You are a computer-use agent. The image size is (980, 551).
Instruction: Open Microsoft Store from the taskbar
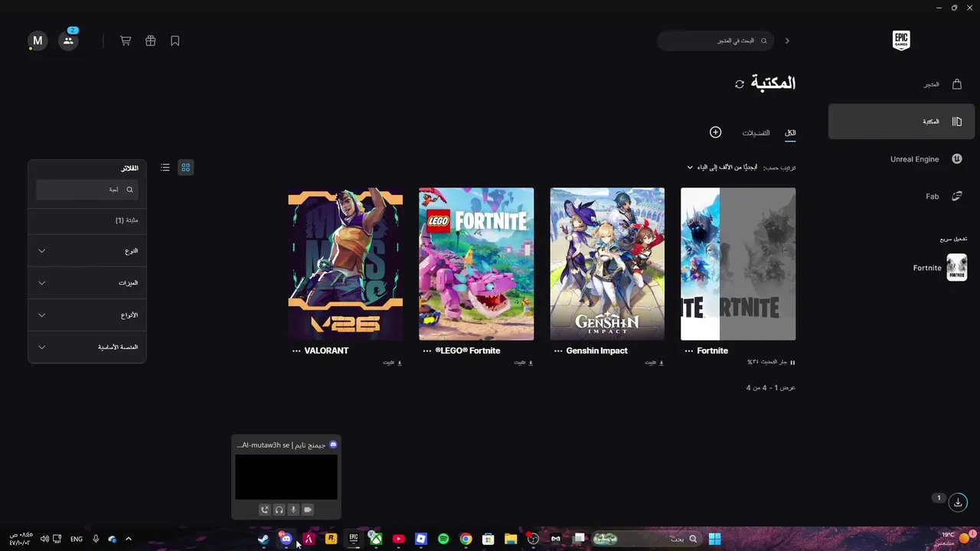(488, 539)
